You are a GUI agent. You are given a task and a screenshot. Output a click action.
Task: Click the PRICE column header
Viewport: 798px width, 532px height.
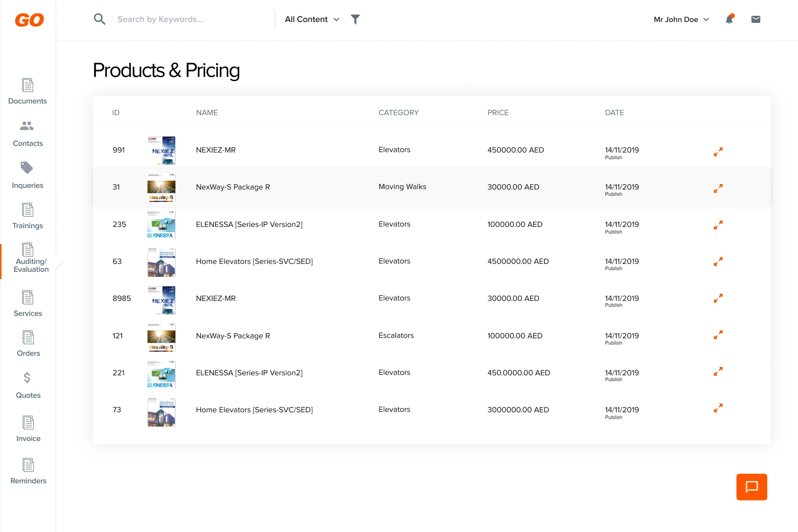pyautogui.click(x=498, y=113)
